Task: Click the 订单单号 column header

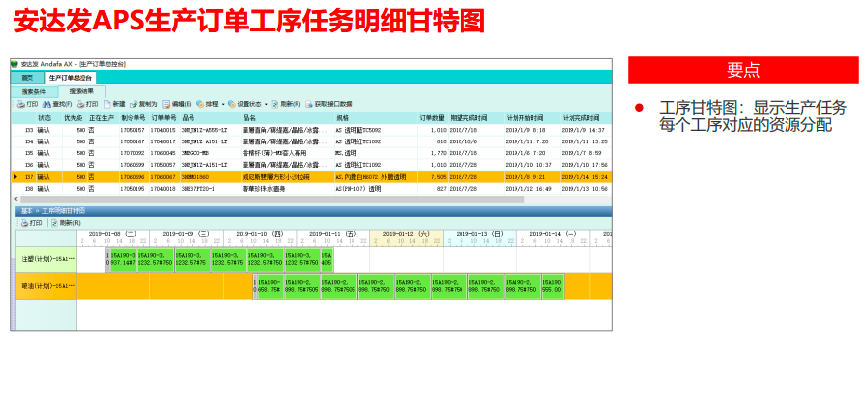Action: pos(164,118)
